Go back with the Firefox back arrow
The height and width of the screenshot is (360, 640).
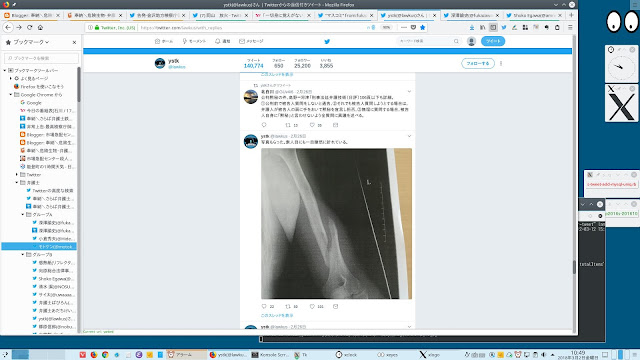click(x=8, y=27)
